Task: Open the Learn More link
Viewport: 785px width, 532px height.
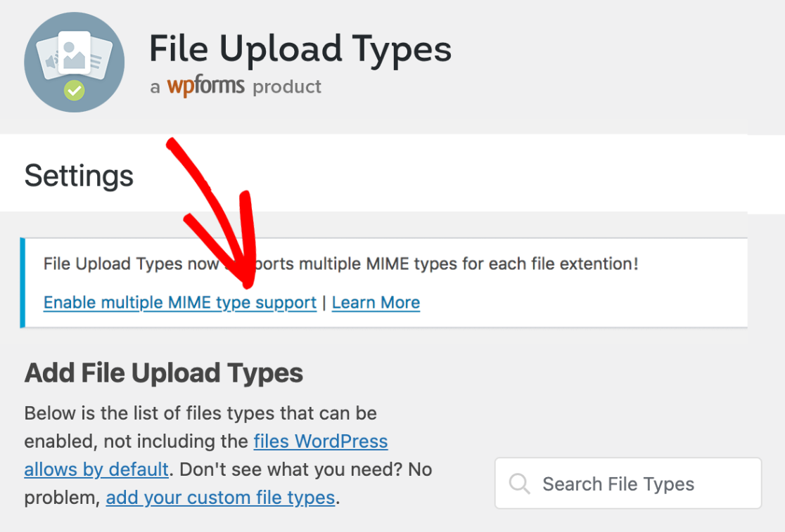Action: pyautogui.click(x=376, y=302)
